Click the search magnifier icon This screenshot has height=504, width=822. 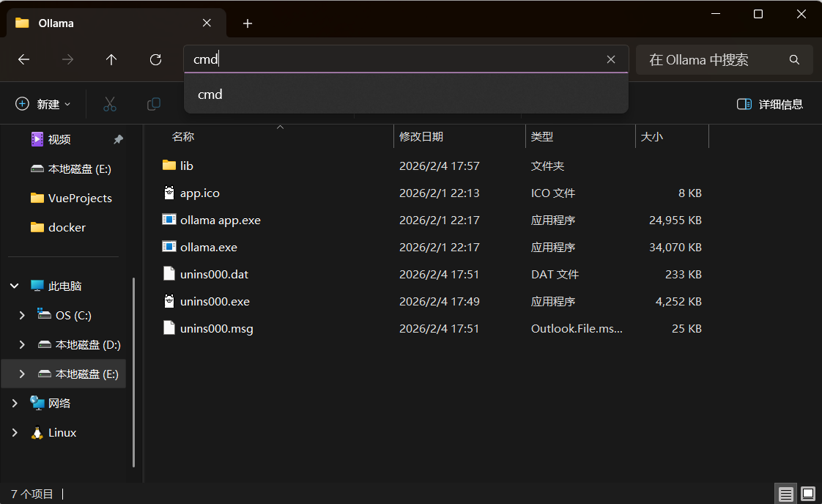pyautogui.click(x=794, y=60)
